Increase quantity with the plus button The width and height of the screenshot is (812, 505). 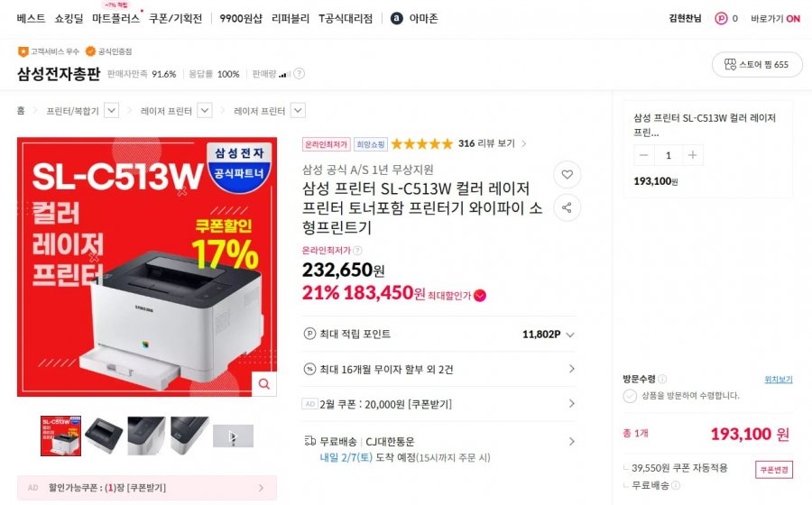coord(692,155)
